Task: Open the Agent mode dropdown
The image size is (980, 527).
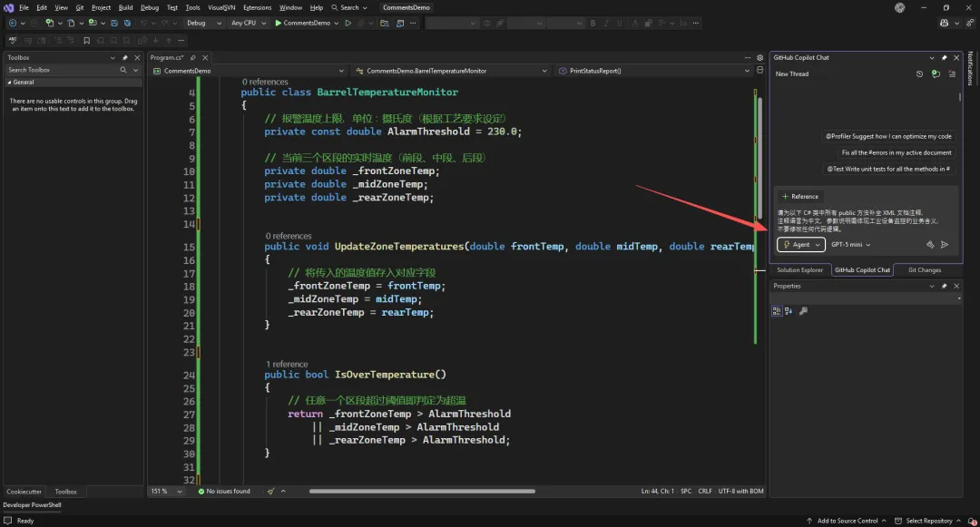Action: 801,245
